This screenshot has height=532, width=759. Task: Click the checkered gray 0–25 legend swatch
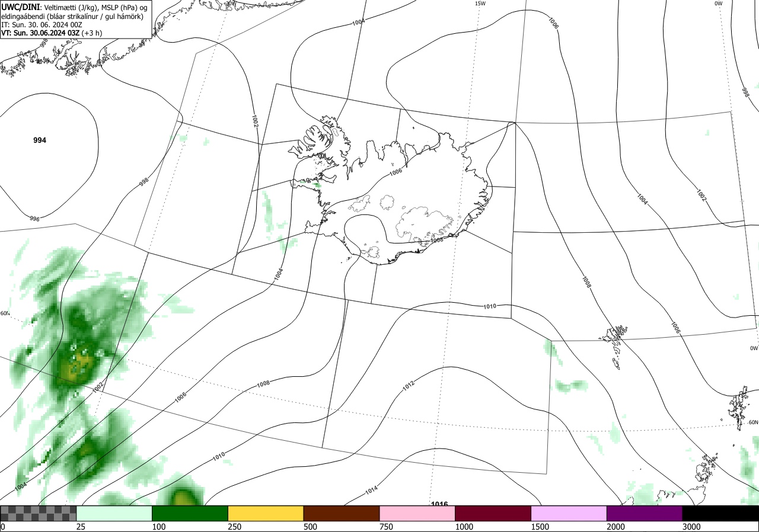(x=39, y=513)
